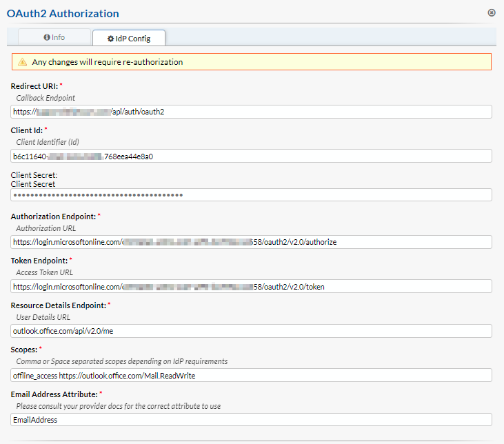
Task: Click the Callback Endpoint hint text
Action: [x=46, y=98]
